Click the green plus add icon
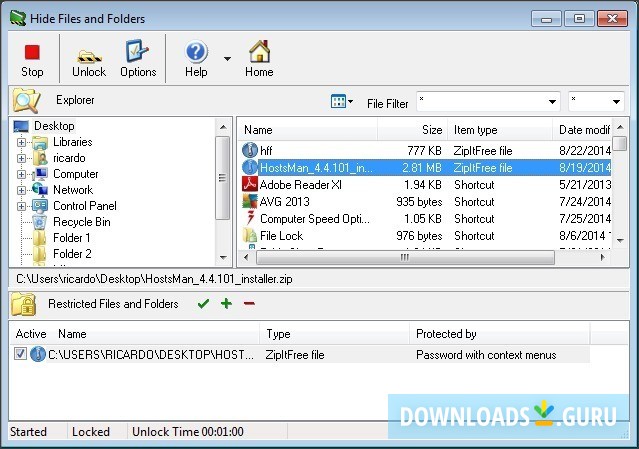 click(226, 304)
